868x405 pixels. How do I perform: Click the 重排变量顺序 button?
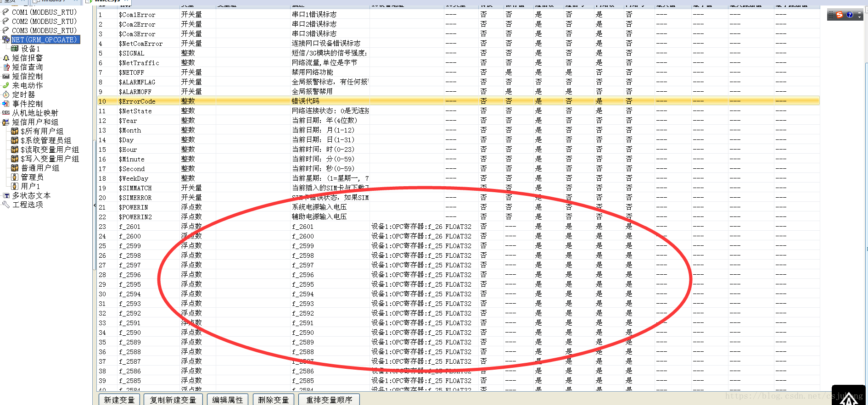[329, 399]
